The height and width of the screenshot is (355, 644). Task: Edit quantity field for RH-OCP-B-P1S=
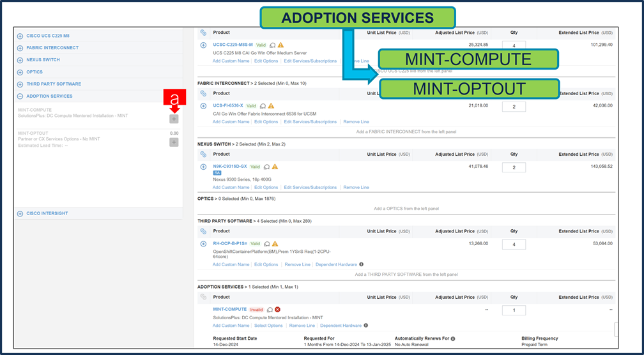514,245
